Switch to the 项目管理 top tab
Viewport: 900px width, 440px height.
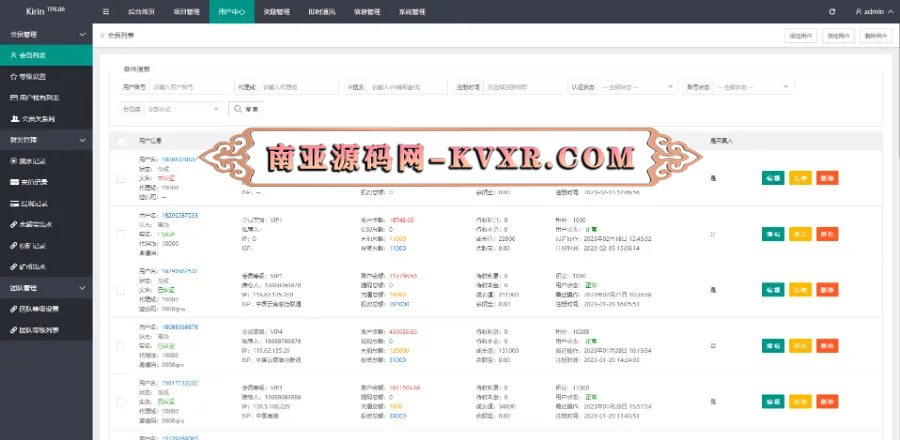coord(187,11)
